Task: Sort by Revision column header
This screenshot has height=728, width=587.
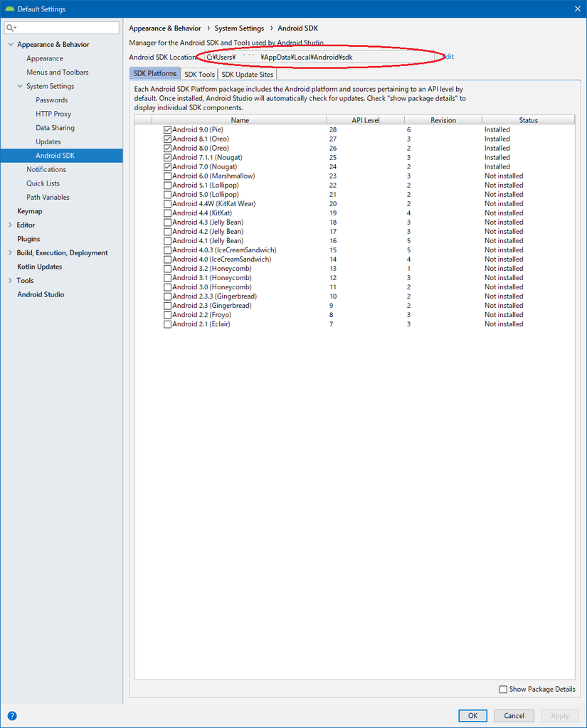Action: [443, 119]
